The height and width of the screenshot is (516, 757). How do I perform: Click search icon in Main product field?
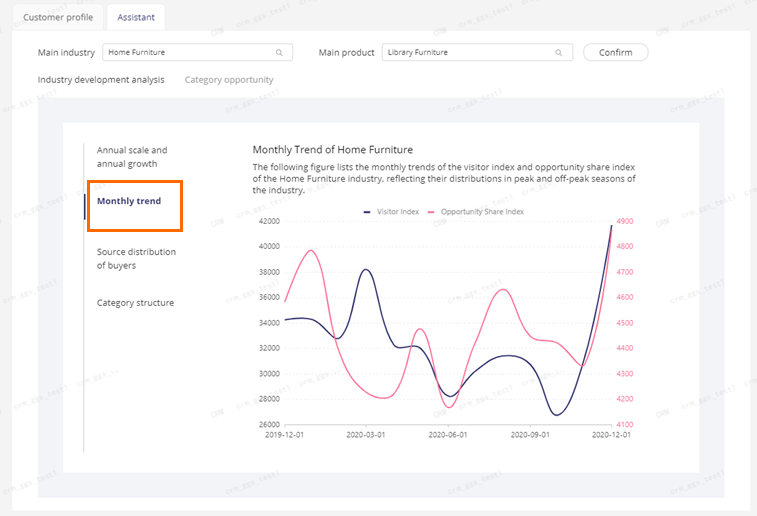(x=558, y=52)
